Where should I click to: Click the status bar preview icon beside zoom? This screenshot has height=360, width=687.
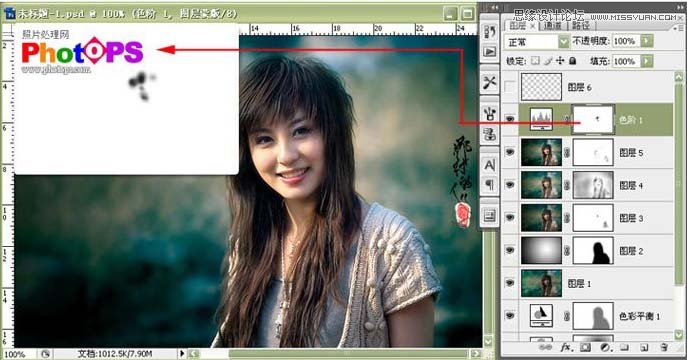(x=45, y=353)
